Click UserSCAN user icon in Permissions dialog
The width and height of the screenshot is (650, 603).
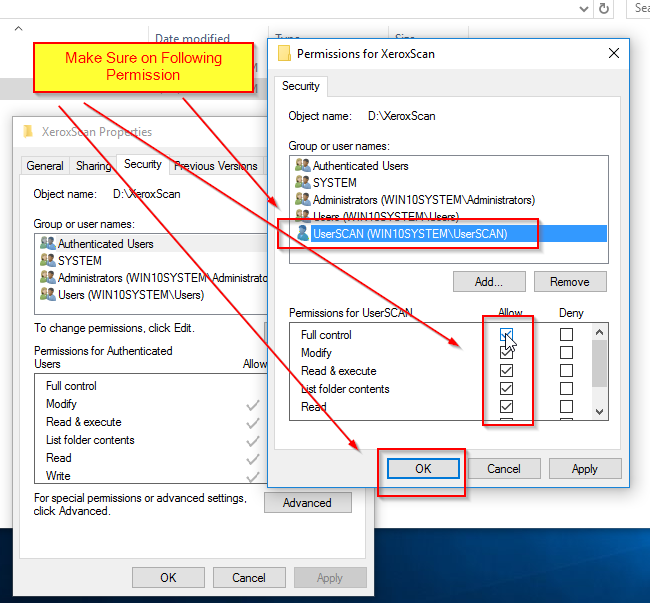[303, 233]
